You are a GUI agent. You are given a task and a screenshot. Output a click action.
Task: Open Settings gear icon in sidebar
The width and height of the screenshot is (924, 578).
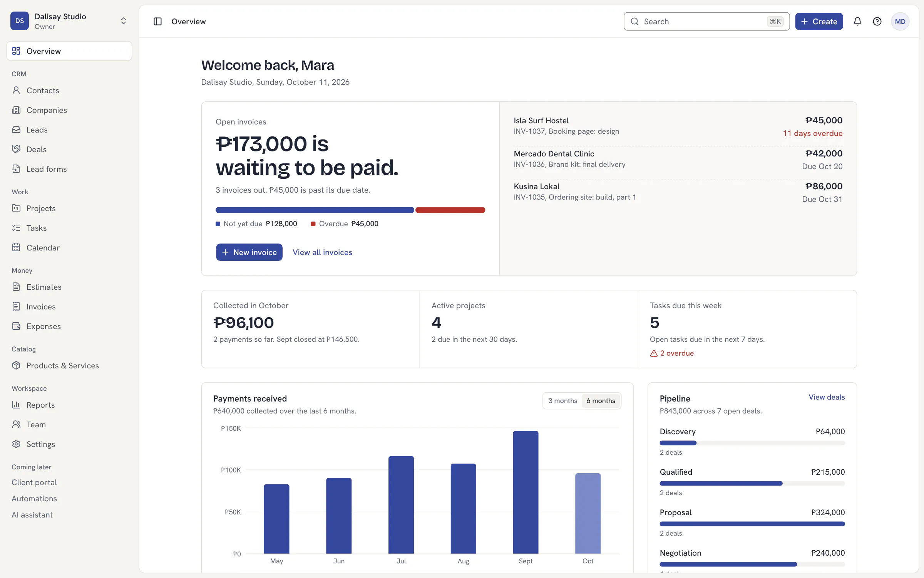pos(16,444)
